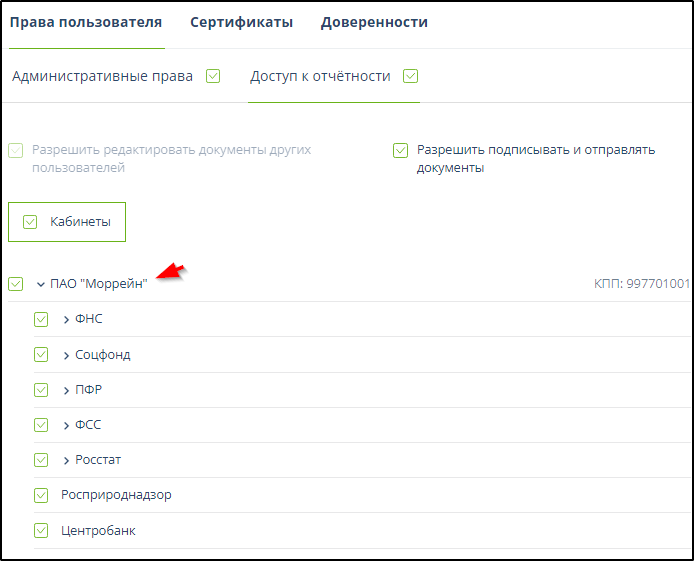Expand the ФНС node chevron
694x561 pixels.
click(66, 320)
